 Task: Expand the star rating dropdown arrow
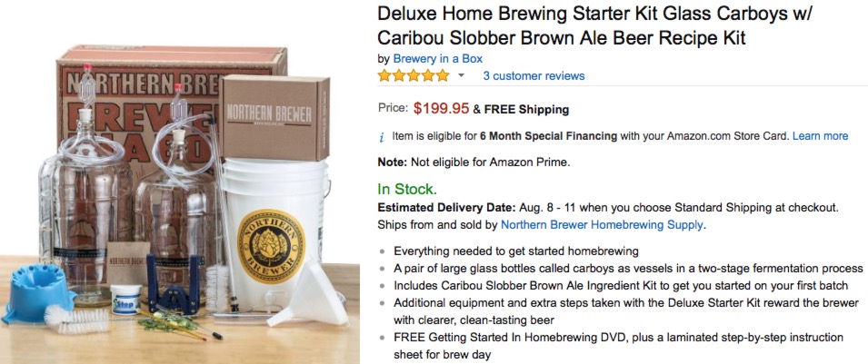[x=461, y=75]
